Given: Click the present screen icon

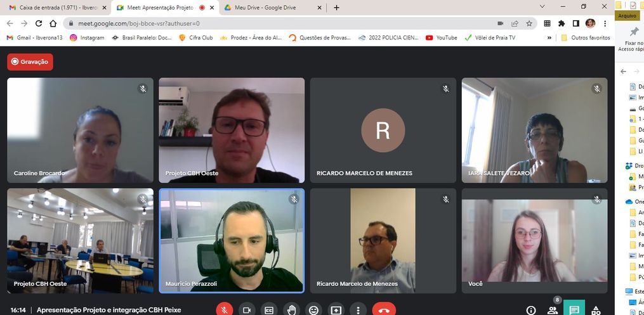Looking at the screenshot, I should [x=336, y=309].
